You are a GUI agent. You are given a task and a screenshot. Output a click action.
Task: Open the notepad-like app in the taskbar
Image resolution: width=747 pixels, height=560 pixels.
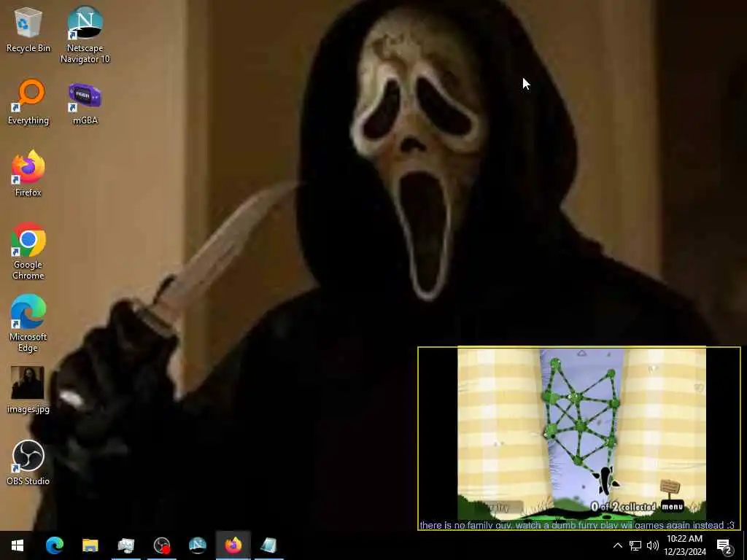point(268,545)
